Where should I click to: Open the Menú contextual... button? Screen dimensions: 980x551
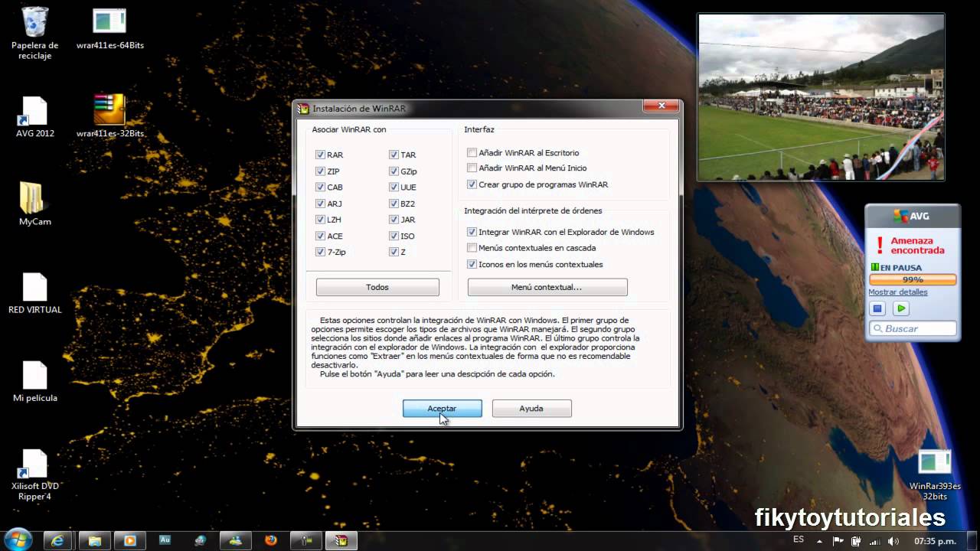click(547, 287)
